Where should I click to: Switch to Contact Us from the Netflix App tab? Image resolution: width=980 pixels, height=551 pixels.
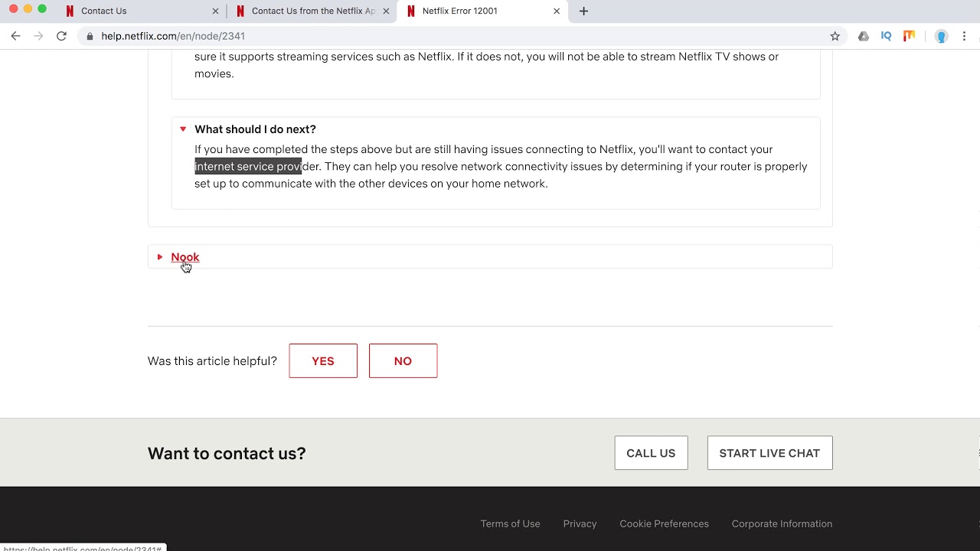point(312,11)
